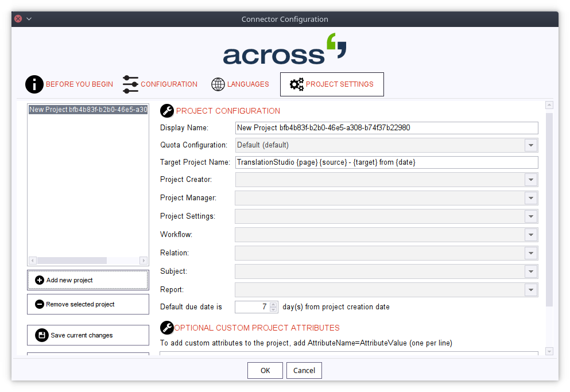The width and height of the screenshot is (570, 392).
Task: Click the sliders icon beside Configuration
Action: 130,84
